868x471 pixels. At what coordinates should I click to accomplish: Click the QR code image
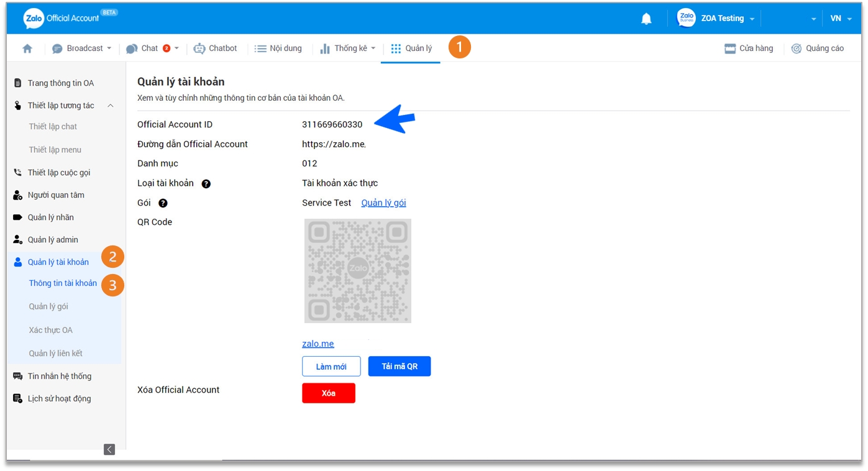pyautogui.click(x=358, y=270)
